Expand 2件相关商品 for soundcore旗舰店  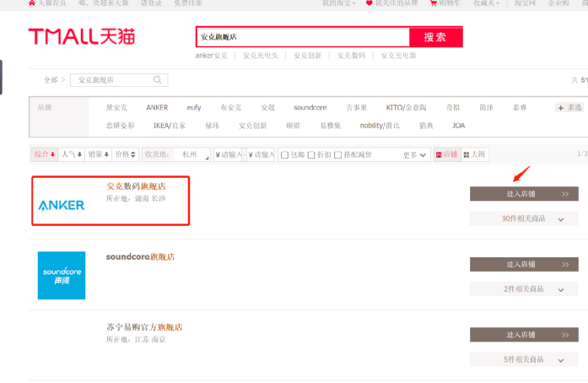click(524, 289)
